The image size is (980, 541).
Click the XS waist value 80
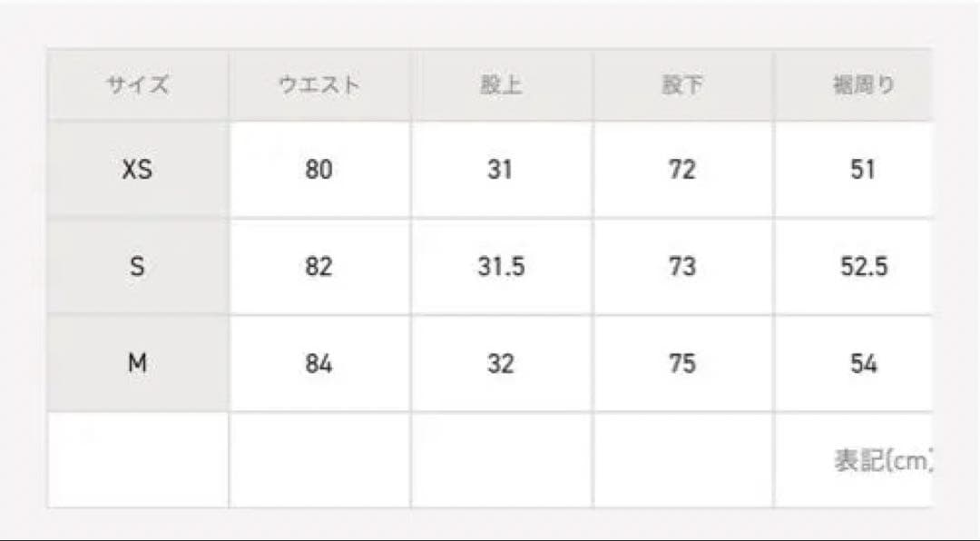318,170
